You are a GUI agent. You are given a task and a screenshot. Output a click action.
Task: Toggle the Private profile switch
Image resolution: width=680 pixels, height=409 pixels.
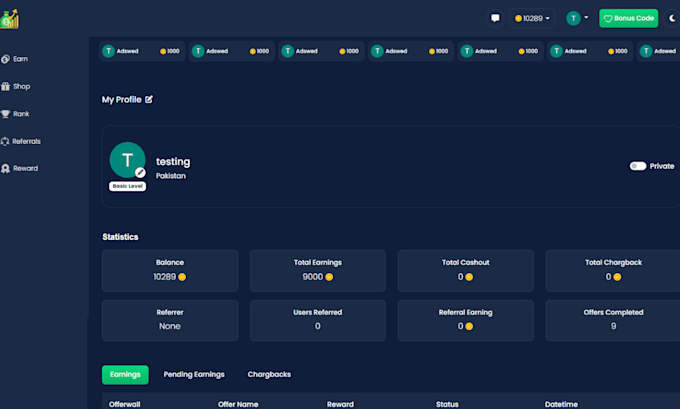(638, 166)
